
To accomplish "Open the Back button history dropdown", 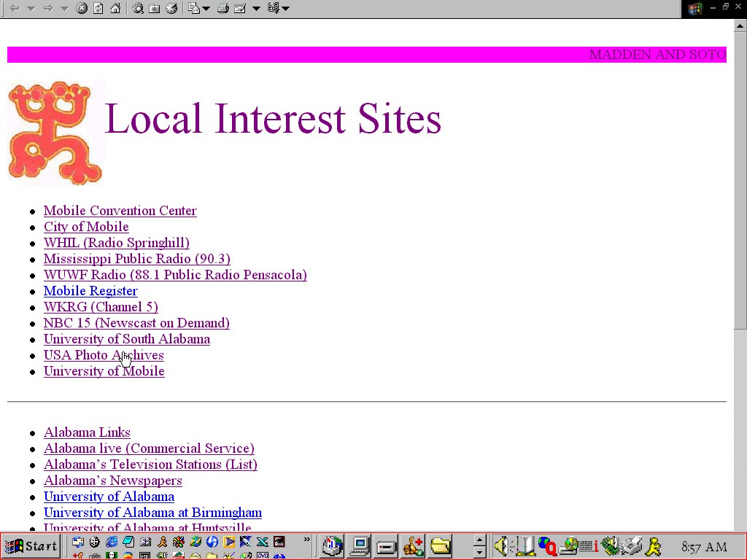I will point(31,9).
